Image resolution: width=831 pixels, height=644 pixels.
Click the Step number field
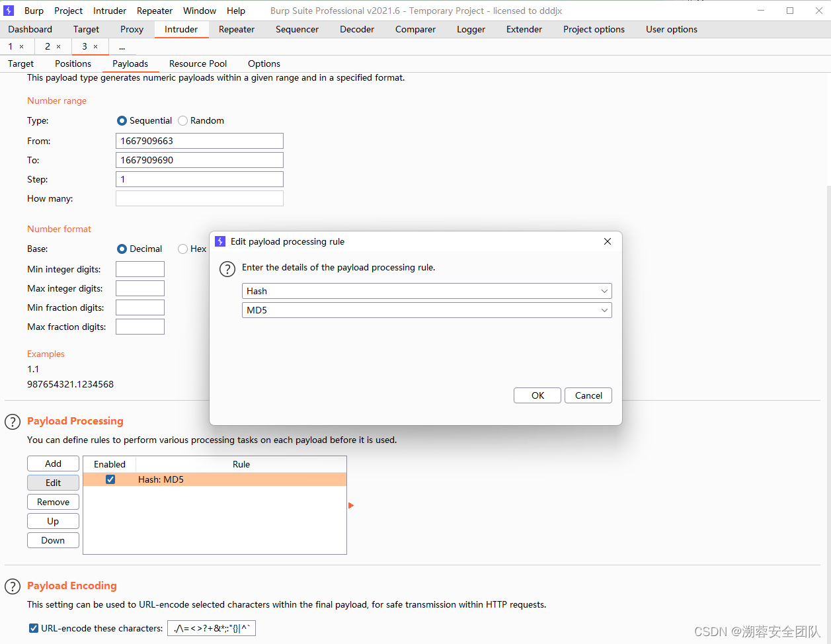click(x=200, y=179)
